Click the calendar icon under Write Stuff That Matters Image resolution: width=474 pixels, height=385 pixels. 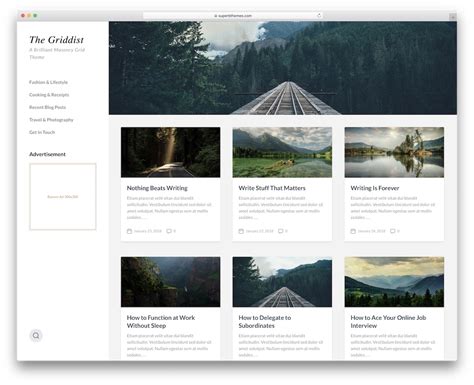pos(241,231)
